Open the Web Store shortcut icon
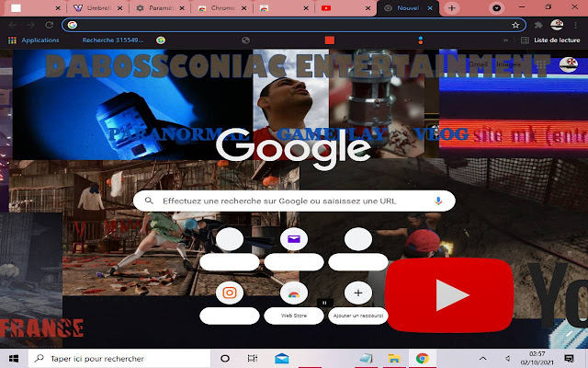The height and width of the screenshot is (368, 588). click(x=294, y=293)
